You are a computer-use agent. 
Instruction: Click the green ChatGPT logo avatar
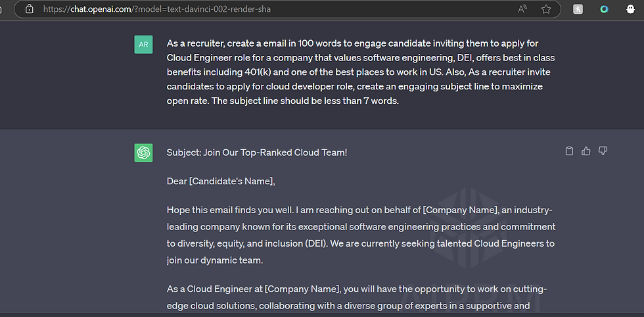(x=143, y=153)
